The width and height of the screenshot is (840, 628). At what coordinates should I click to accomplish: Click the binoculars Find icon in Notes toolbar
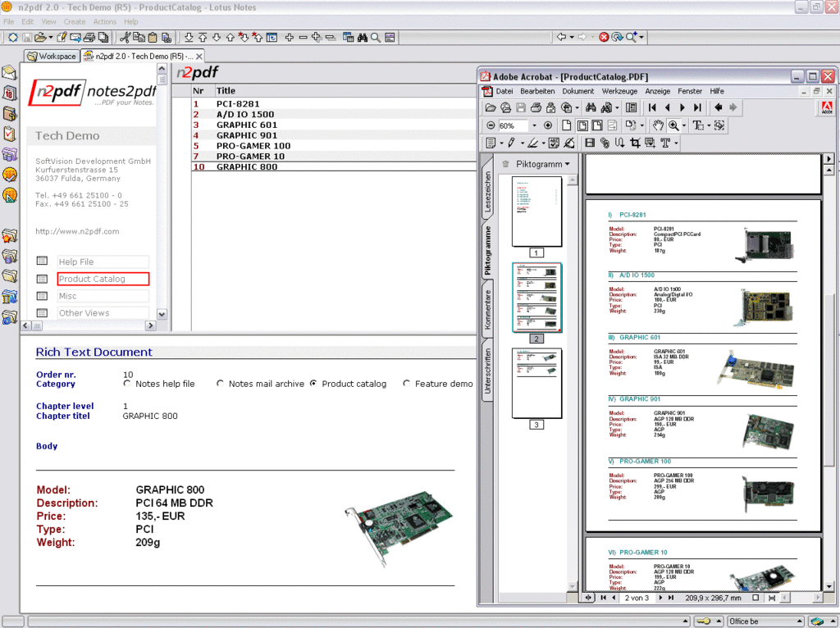coord(362,37)
